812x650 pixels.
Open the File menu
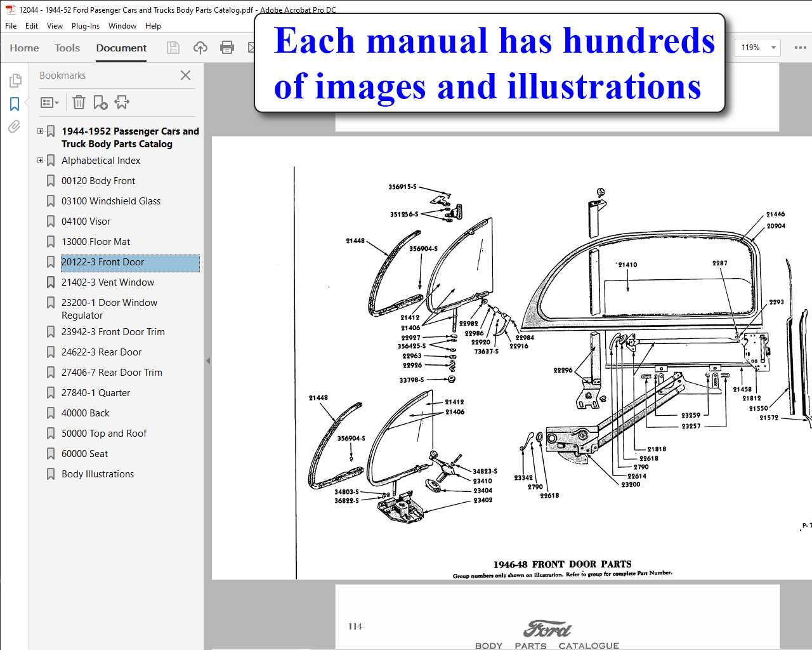11,26
